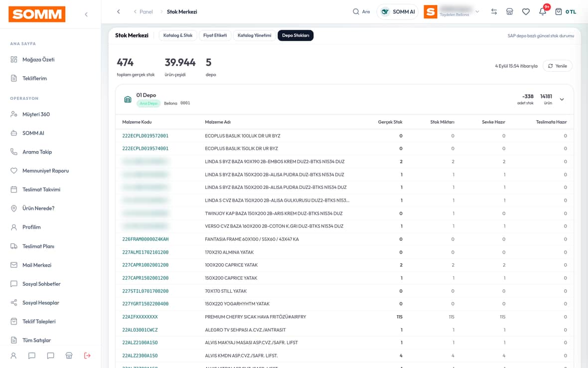
Task: Open Tekliflerim in the sidebar
Action: point(34,78)
